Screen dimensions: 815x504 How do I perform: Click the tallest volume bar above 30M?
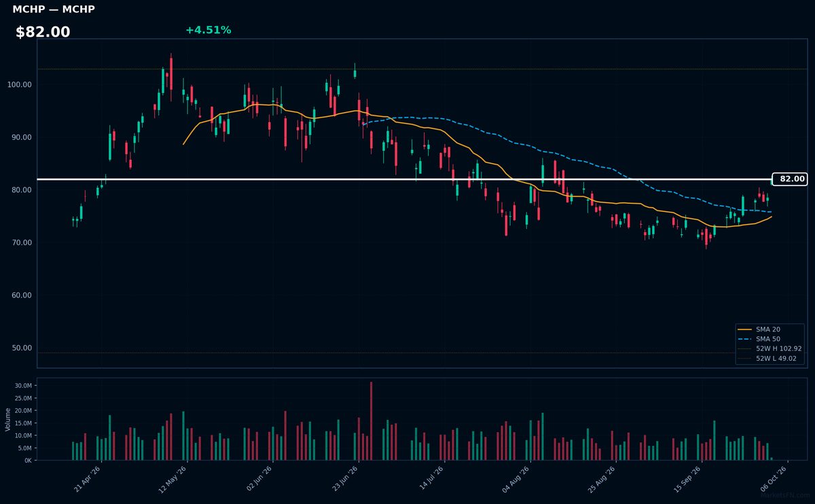[371, 421]
